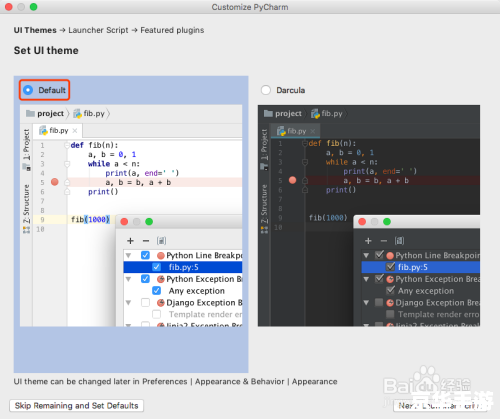
Task: Toggle Template render checkbox in Darcula preview
Action: [390, 314]
